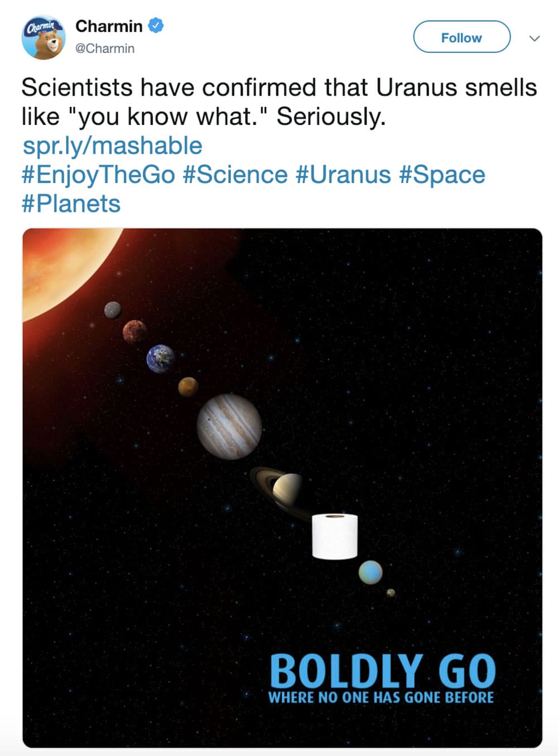Click the Jupiter planet in the image
The width and height of the screenshot is (558, 756).
point(229,427)
